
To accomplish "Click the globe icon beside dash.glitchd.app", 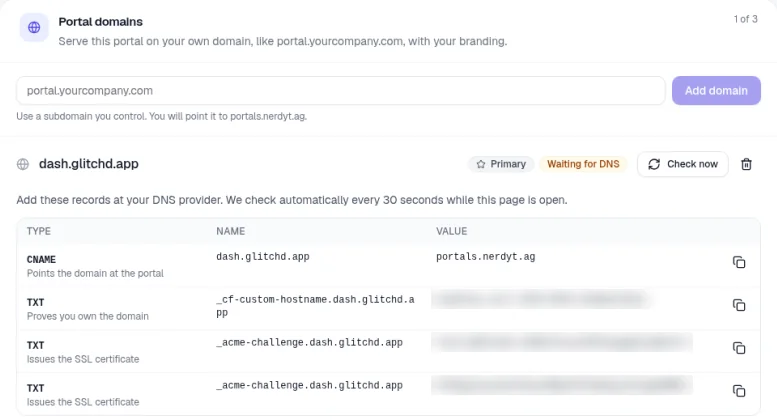I will [x=23, y=164].
